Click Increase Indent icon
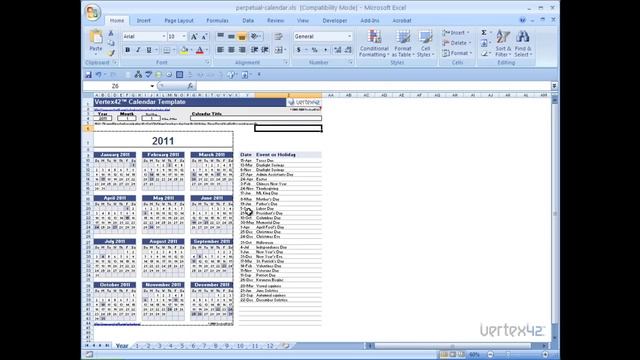The width and height of the screenshot is (640, 360). (x=265, y=50)
